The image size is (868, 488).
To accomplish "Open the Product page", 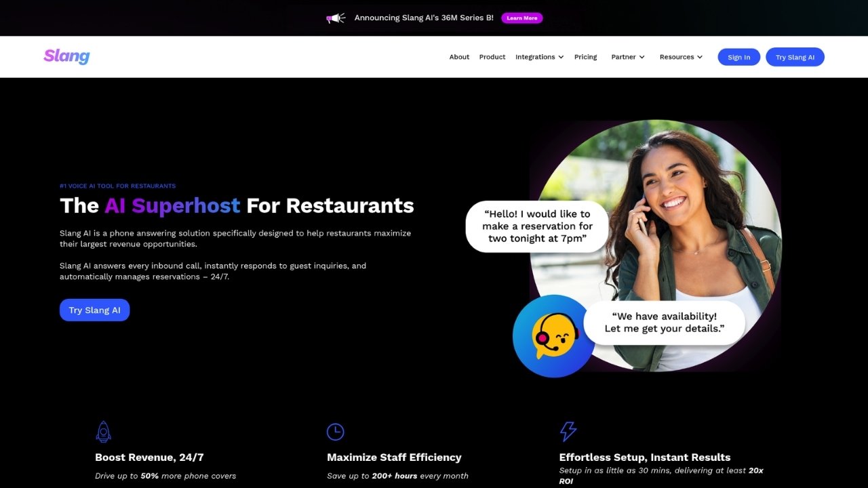I will coord(492,57).
